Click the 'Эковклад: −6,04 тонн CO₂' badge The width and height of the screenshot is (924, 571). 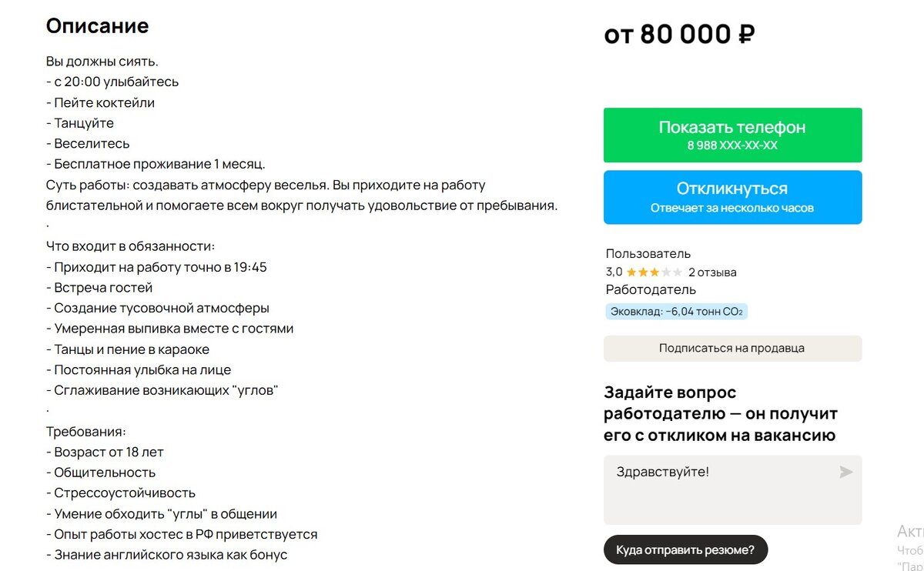pyautogui.click(x=675, y=311)
